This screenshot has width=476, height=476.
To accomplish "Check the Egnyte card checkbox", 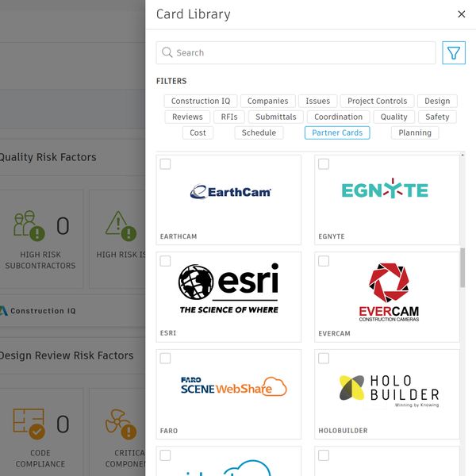I will click(x=324, y=164).
